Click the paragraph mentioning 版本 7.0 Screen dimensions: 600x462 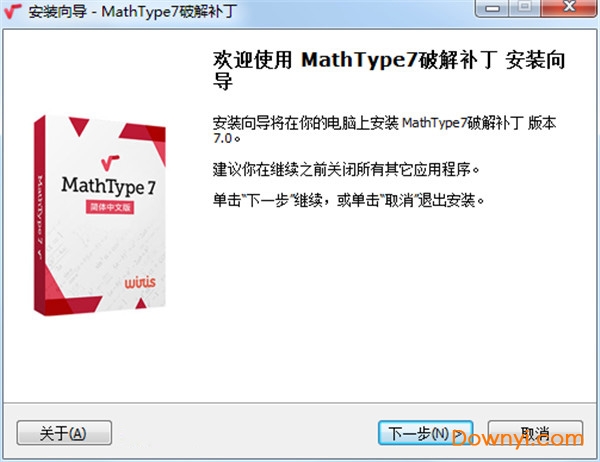click(384, 130)
